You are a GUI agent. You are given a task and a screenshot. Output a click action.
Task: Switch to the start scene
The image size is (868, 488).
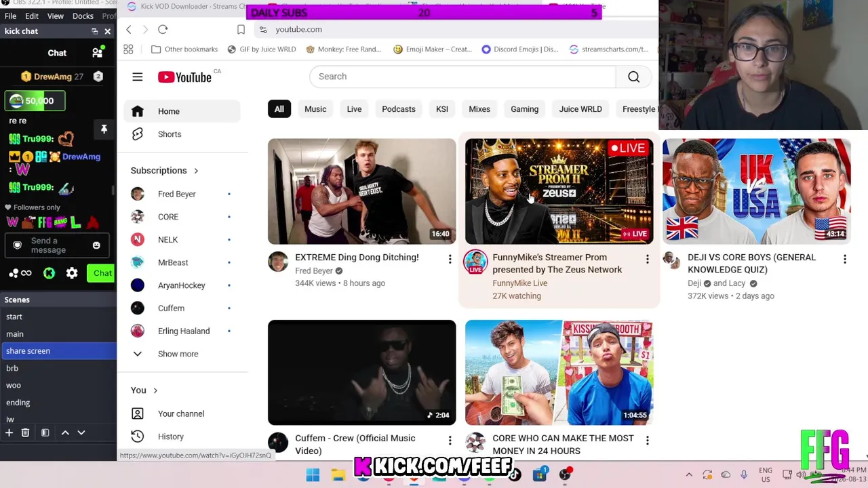point(58,317)
